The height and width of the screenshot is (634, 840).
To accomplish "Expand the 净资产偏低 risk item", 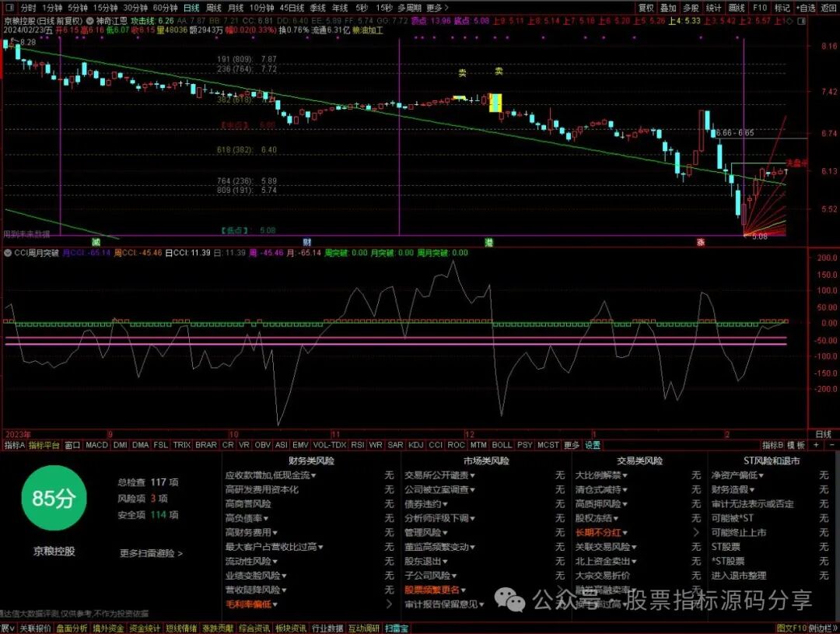I will tap(737, 475).
